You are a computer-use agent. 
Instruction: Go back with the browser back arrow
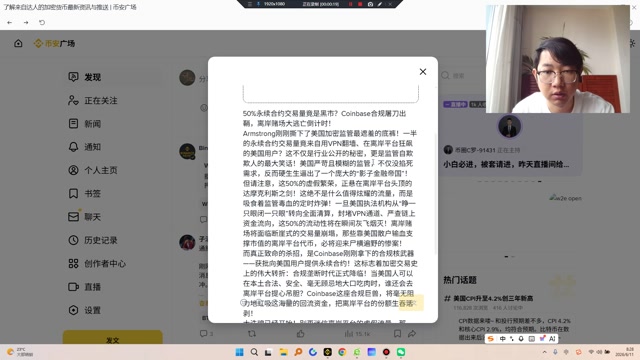10,22
